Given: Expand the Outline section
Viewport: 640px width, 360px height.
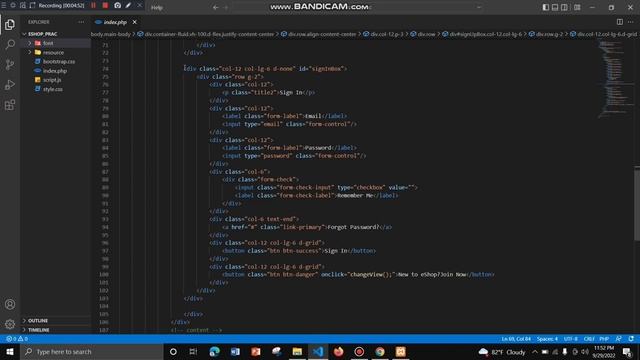Looking at the screenshot, I should (x=56, y=320).
